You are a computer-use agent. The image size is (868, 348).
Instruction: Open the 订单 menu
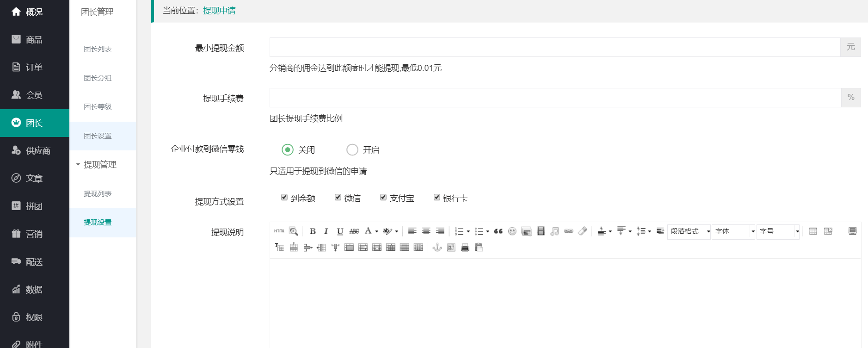[35, 67]
